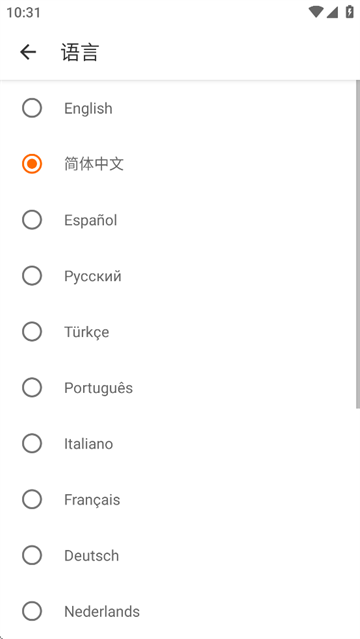Choose the Deutsch language label
Screen dimensions: 360x639
coord(92,556)
